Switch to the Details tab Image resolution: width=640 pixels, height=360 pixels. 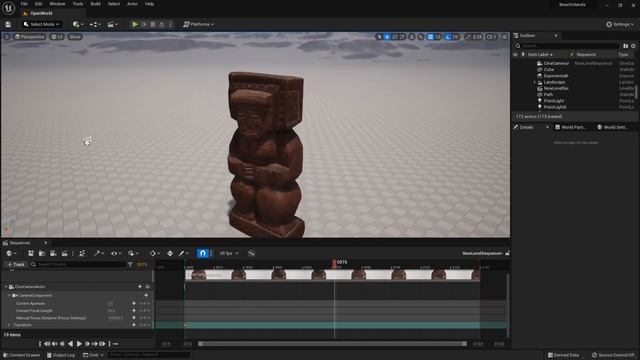[x=527, y=127]
